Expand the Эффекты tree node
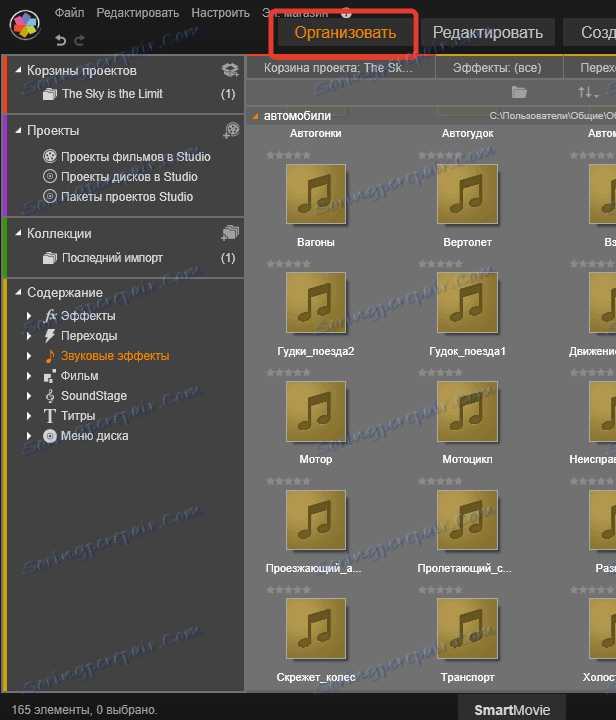 pos(30,316)
